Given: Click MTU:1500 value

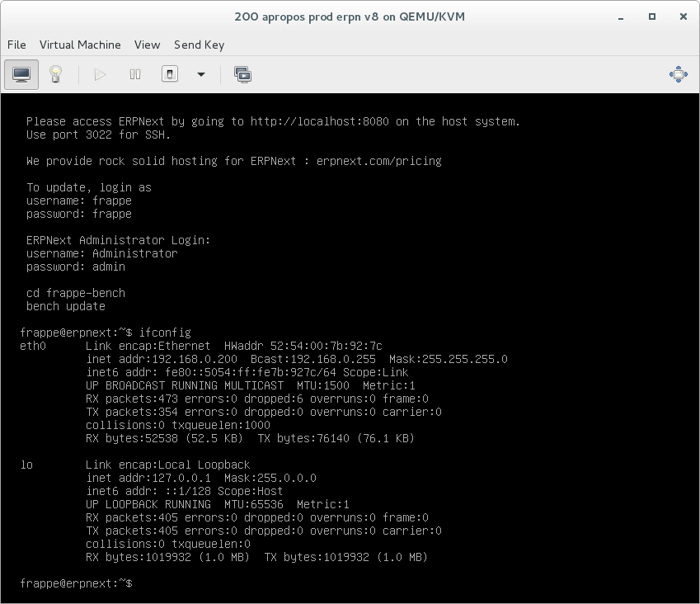Looking at the screenshot, I should tap(322, 386).
